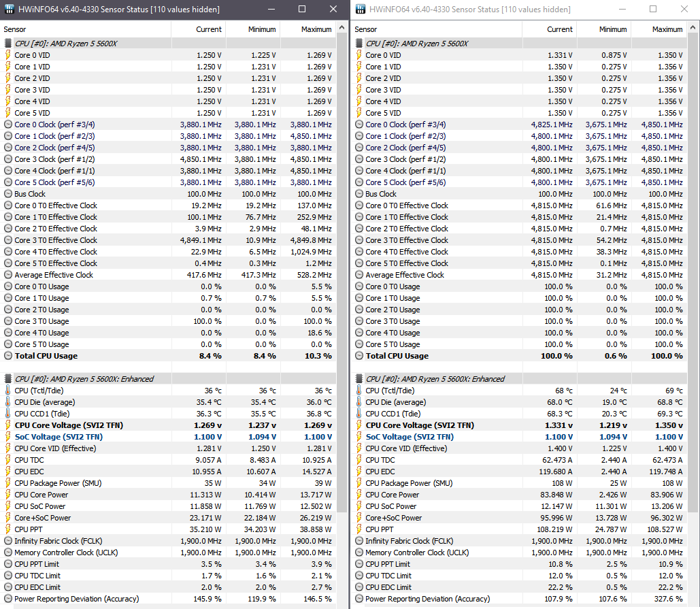Viewport: 700px width, 609px height.
Task: Click the icon of Total CPU Usage in right window
Action: pyautogui.click(x=359, y=356)
